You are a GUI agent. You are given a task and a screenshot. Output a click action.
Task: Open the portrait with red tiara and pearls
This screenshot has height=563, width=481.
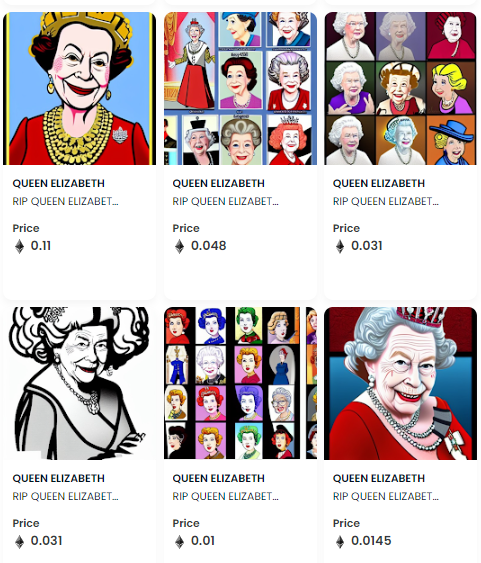(400, 383)
